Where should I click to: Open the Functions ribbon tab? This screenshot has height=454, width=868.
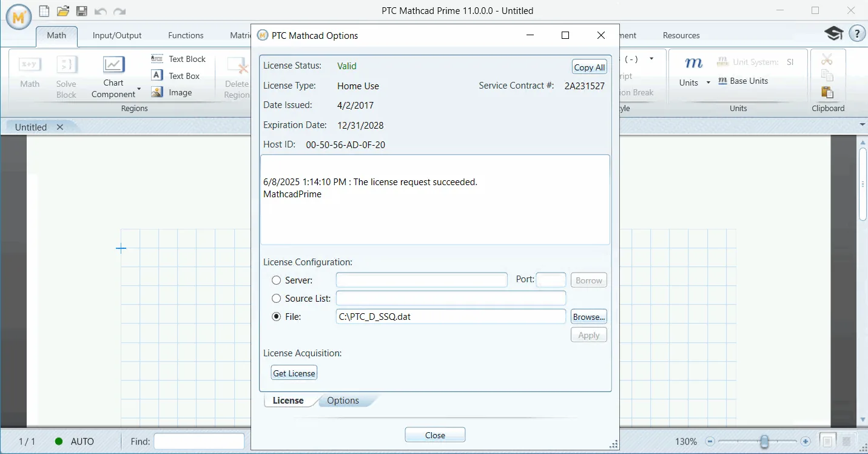pyautogui.click(x=186, y=35)
